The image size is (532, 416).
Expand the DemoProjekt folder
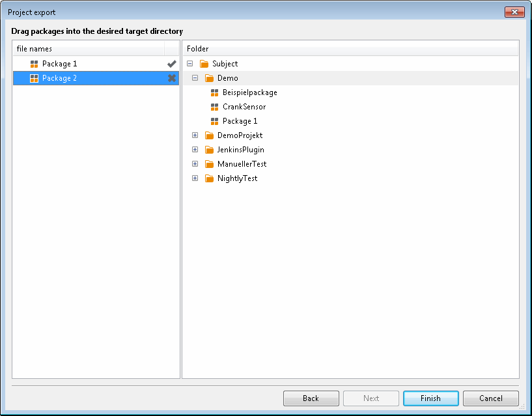(195, 135)
